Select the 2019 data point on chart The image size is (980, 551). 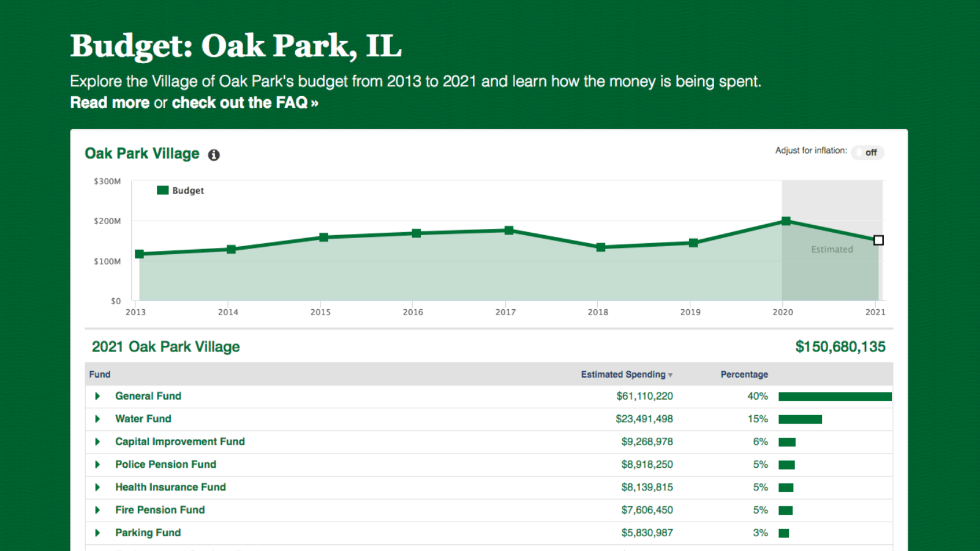tap(693, 243)
